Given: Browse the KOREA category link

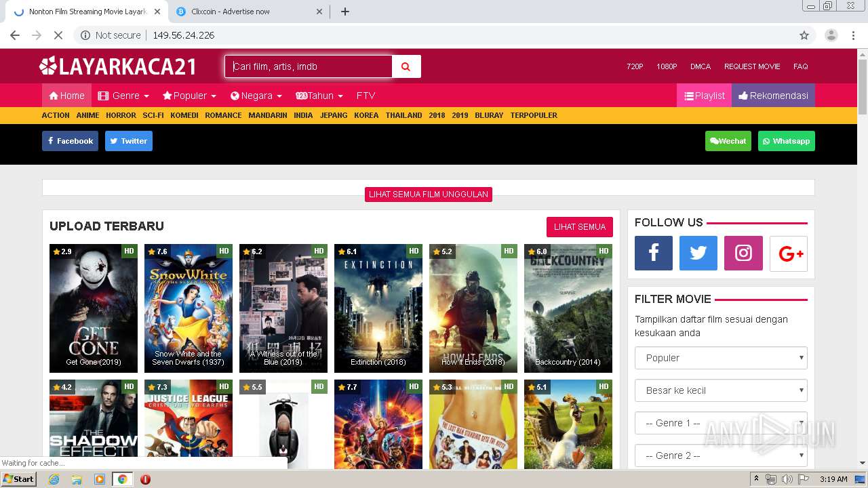Looking at the screenshot, I should (366, 115).
